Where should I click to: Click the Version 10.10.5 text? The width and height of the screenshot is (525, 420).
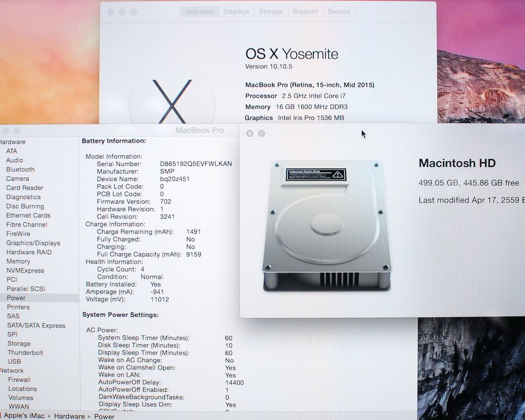tap(269, 66)
